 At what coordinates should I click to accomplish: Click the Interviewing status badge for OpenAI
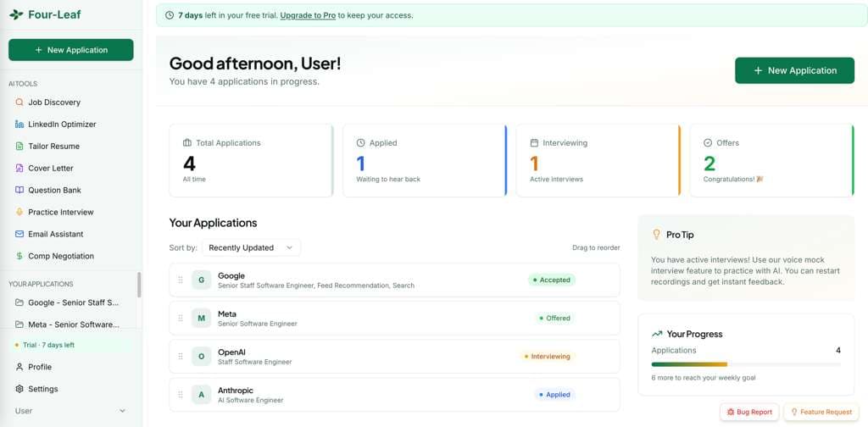coord(547,356)
